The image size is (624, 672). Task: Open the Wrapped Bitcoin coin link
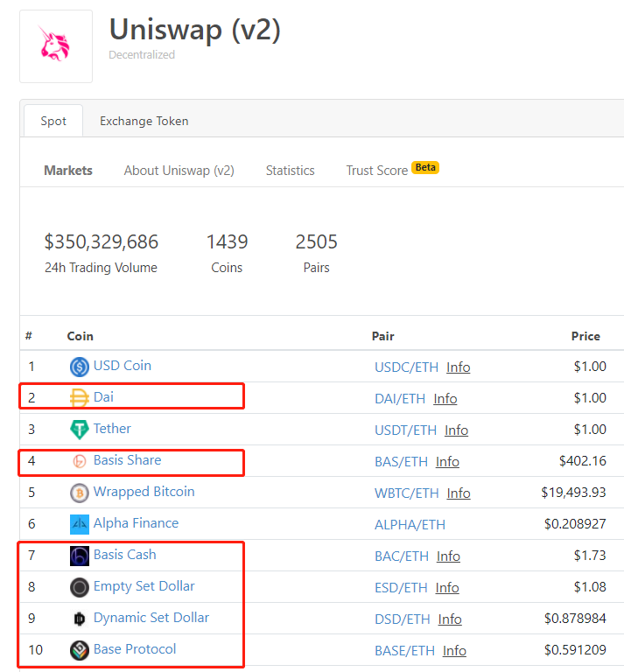pyautogui.click(x=144, y=492)
